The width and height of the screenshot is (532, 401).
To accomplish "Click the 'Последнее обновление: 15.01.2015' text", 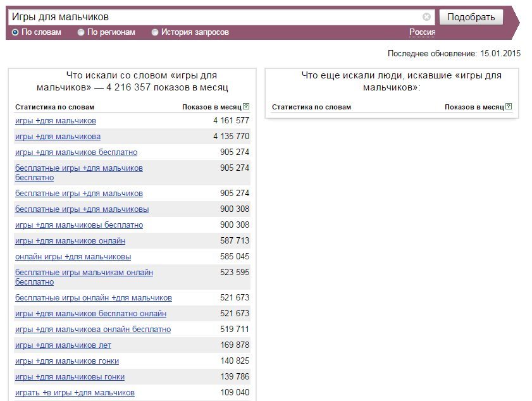I will point(454,53).
